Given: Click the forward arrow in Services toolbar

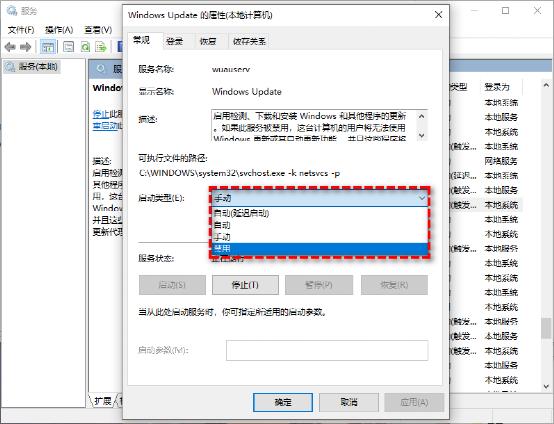Looking at the screenshot, I should (x=25, y=47).
